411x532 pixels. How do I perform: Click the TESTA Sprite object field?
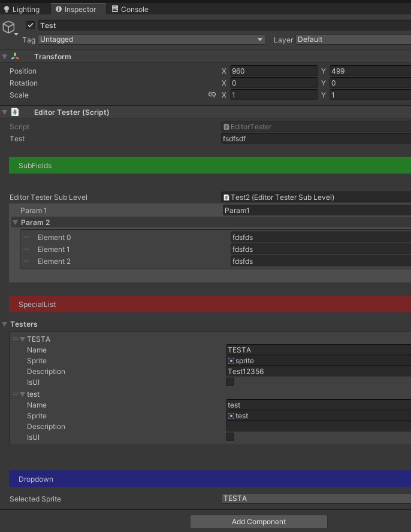(318, 361)
